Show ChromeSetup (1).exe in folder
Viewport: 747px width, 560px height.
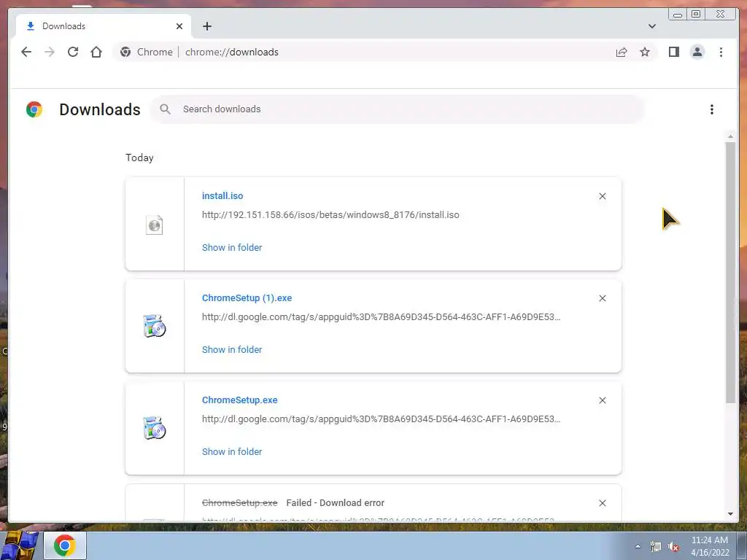[232, 349]
